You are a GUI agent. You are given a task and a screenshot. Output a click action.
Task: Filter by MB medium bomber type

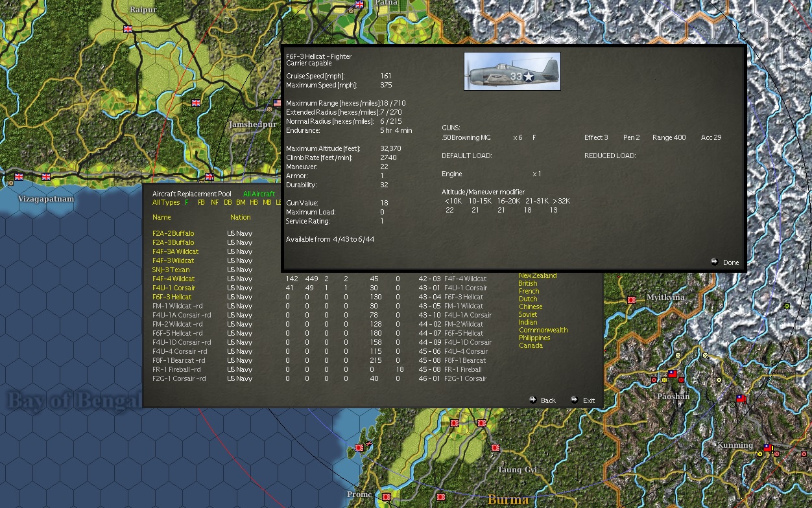[267, 203]
